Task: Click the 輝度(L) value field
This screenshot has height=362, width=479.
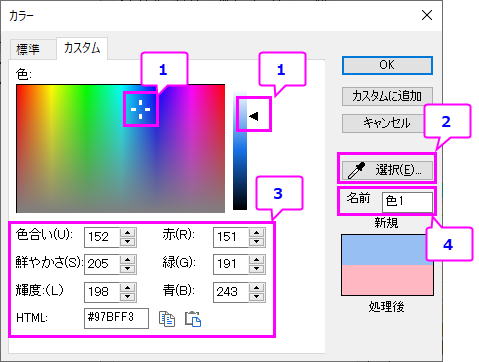Action: click(102, 292)
